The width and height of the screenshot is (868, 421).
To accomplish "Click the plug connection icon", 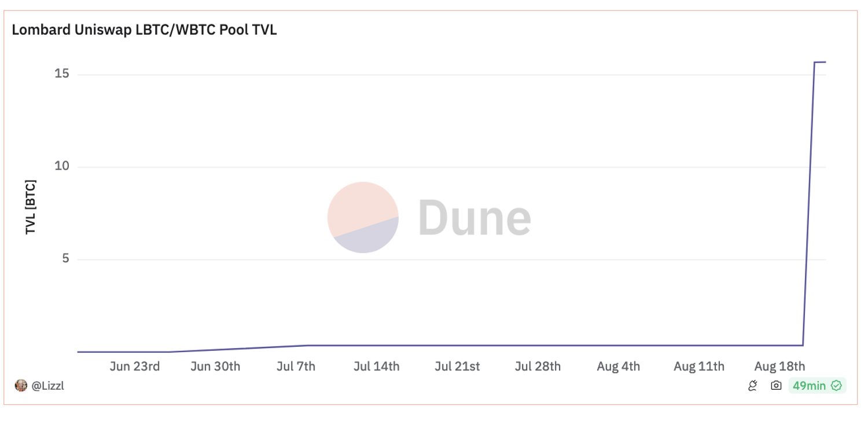I will point(753,386).
